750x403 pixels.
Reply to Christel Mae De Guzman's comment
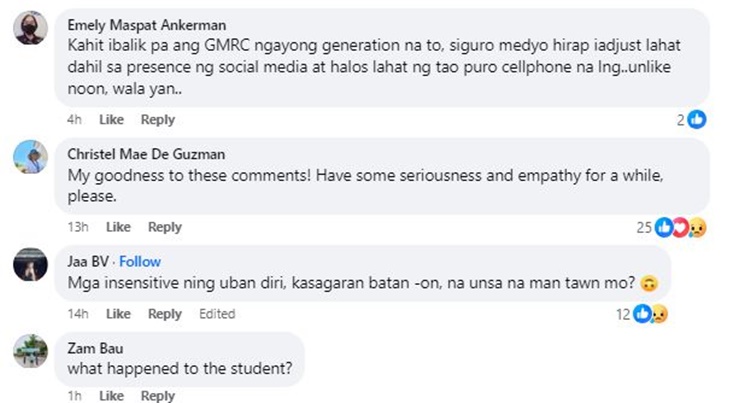click(164, 227)
